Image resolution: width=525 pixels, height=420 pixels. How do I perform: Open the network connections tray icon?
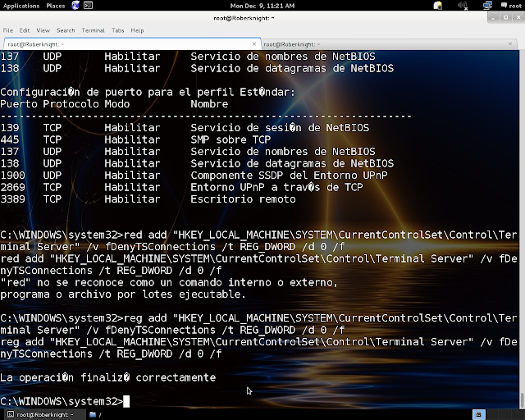(487, 6)
